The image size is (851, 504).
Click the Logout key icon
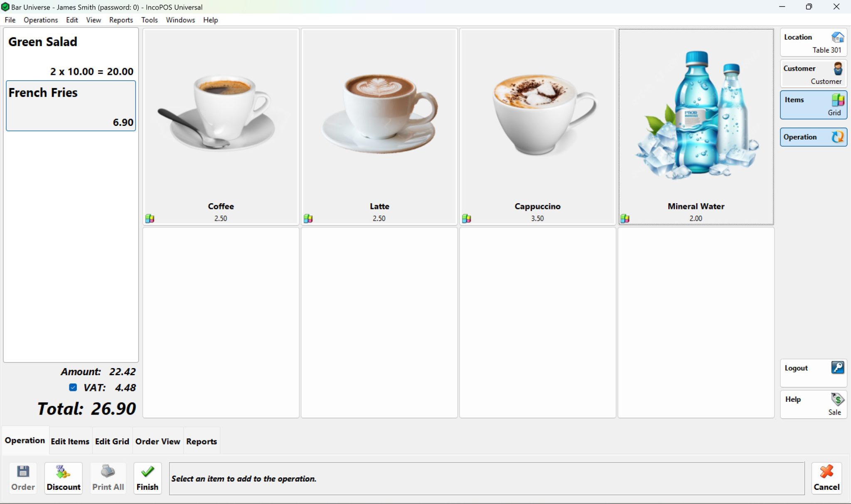click(x=838, y=368)
